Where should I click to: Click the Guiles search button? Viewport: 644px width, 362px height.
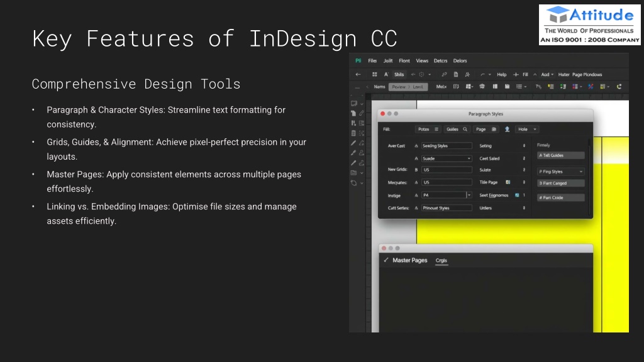click(x=457, y=129)
